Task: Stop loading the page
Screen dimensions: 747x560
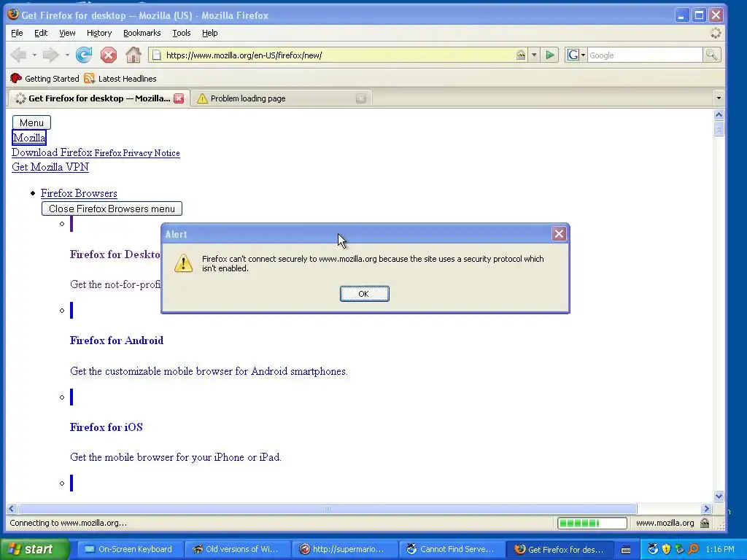Action: click(x=109, y=55)
